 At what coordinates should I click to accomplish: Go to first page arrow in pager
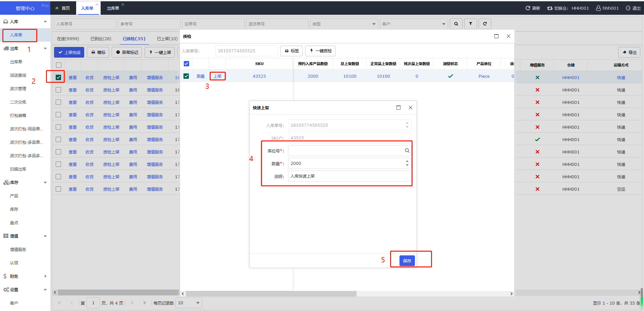[59, 303]
